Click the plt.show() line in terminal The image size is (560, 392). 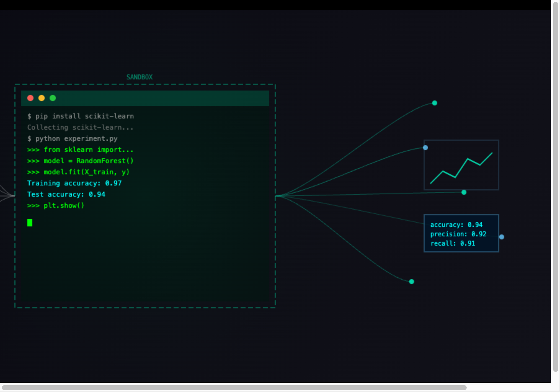click(x=56, y=205)
